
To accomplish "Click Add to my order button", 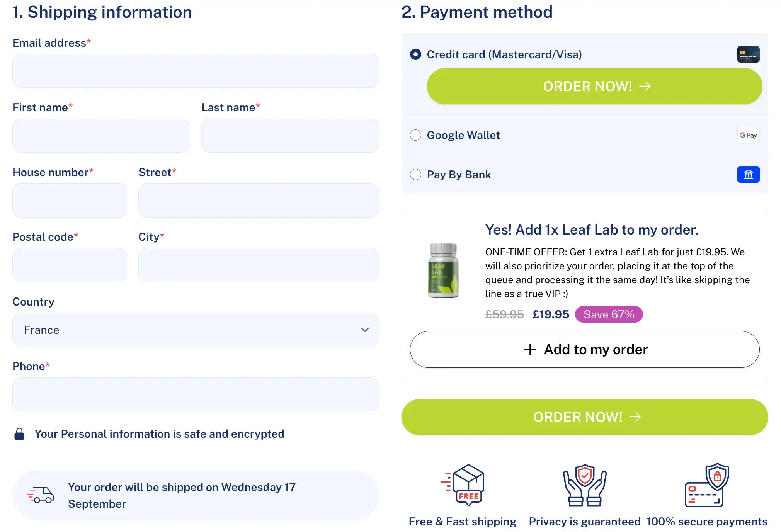I will 584,349.
